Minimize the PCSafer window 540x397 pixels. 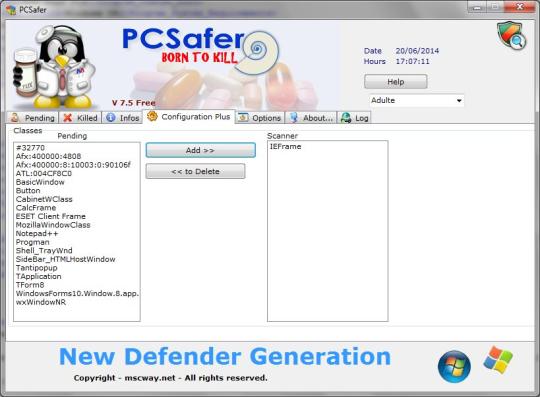(x=477, y=6)
